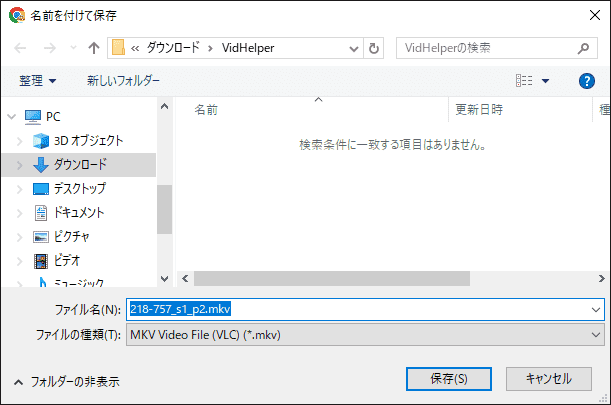611x405 pixels.
Task: Click the Back navigation arrow
Action: (x=20, y=48)
